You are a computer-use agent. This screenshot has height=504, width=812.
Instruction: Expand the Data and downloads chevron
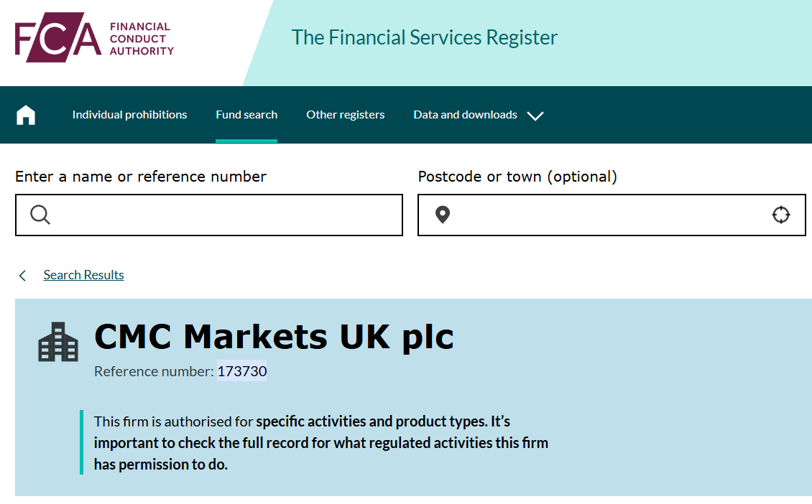[535, 116]
